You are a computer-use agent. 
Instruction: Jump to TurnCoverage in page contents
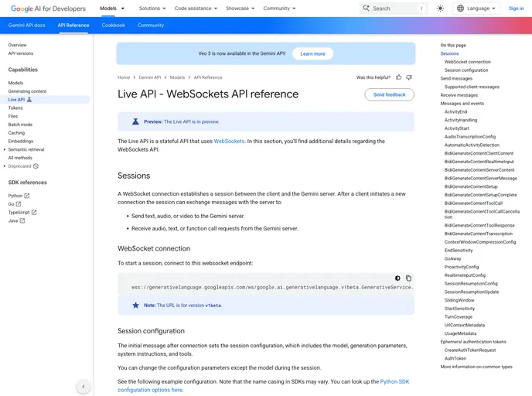click(459, 317)
